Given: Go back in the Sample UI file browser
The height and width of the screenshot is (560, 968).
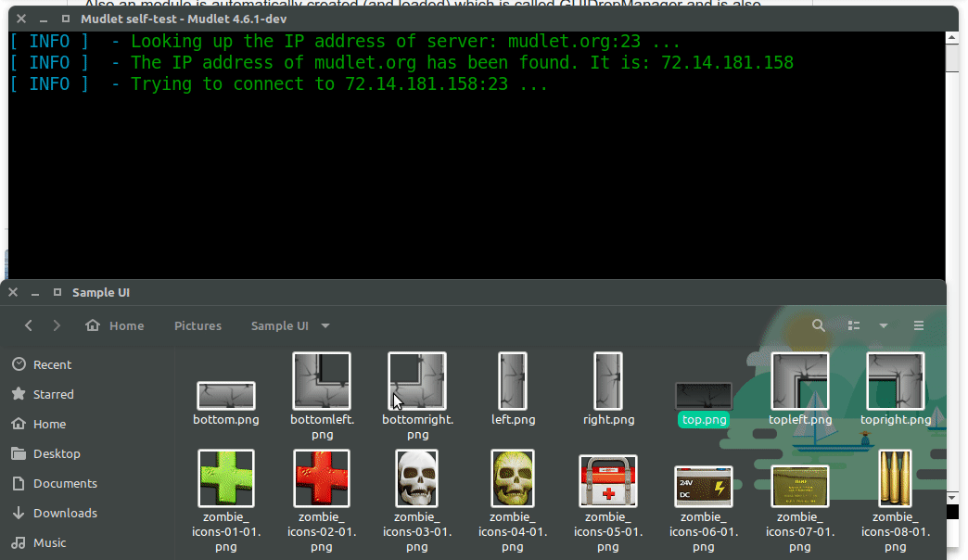Looking at the screenshot, I should click(29, 325).
